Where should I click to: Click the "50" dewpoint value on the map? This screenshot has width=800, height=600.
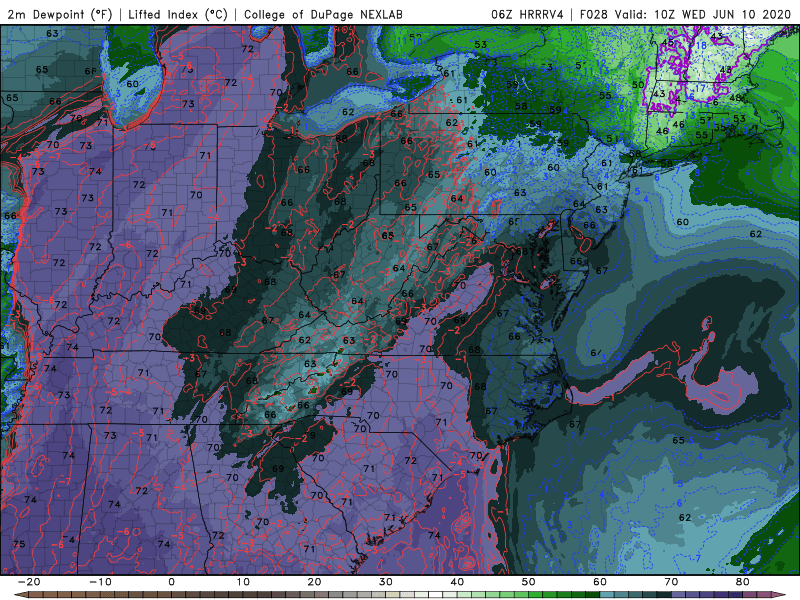pos(638,85)
